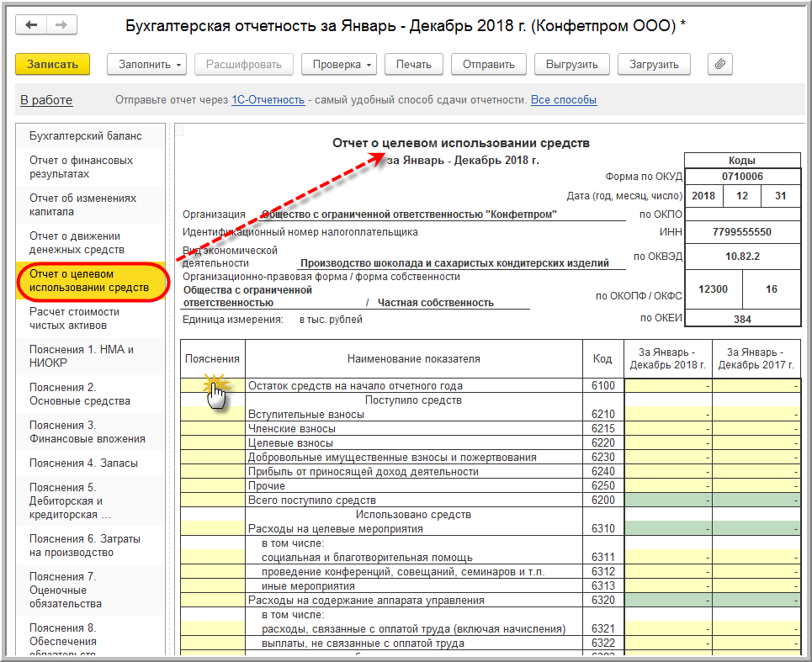Save the report with Записать
The image size is (812, 662).
(x=52, y=64)
